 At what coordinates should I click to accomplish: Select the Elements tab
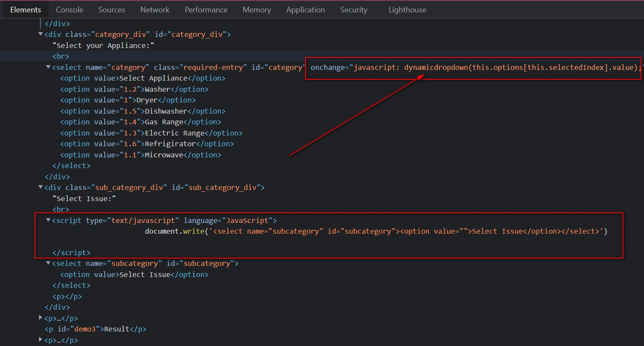point(26,10)
